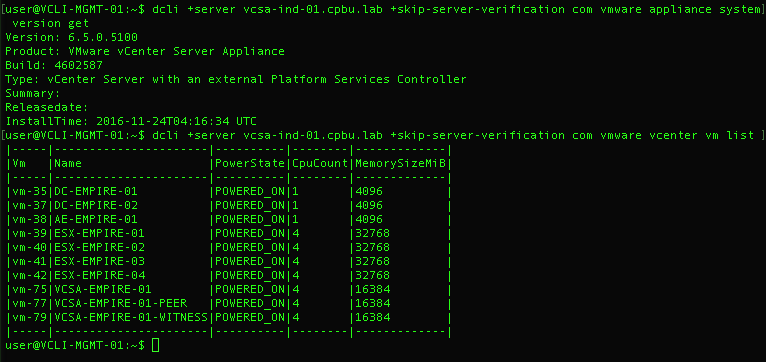Viewport: 766px width, 362px height.
Task: Select the 32768 memory value for ESX-EMPIRE-01
Action: [372, 233]
